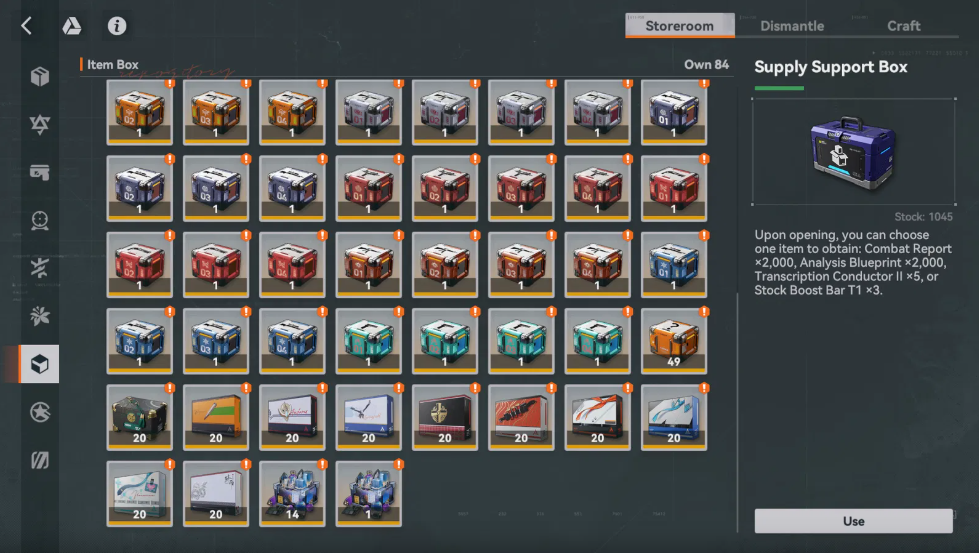Select the orange box with green stripe
This screenshot has height=553, width=979.
tap(215, 418)
